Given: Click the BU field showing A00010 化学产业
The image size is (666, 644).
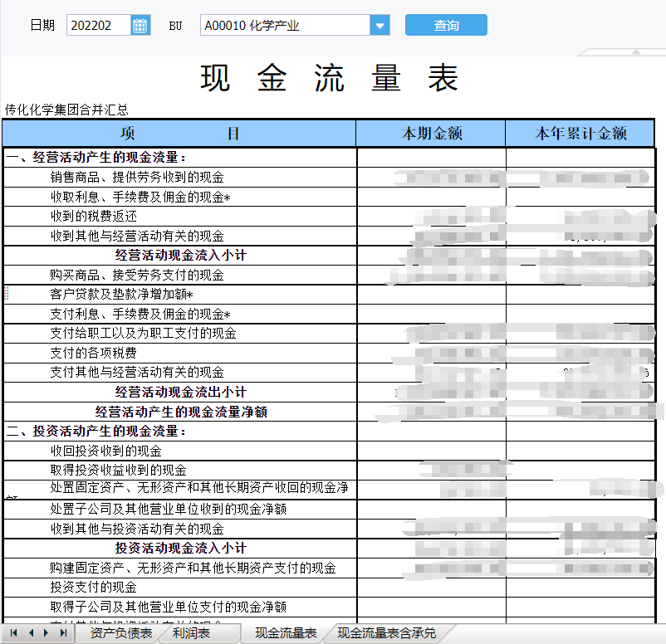Looking at the screenshot, I should pos(286,25).
